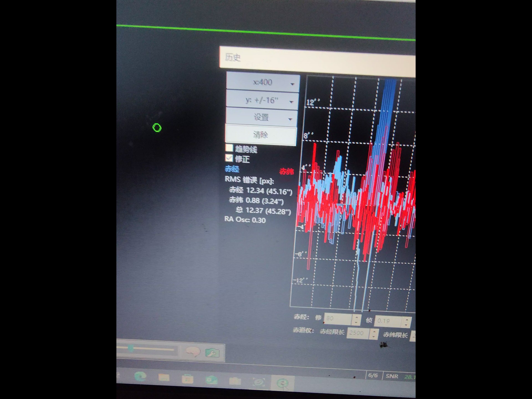Increase the 赤经限长 2500 value
Viewport: 532px width, 399px height.
click(x=374, y=331)
